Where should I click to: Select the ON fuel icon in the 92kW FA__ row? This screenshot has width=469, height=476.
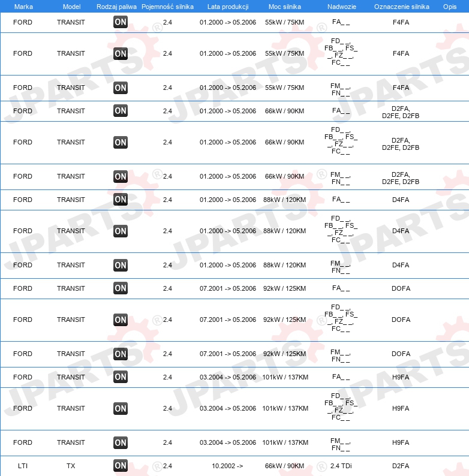pyautogui.click(x=121, y=288)
